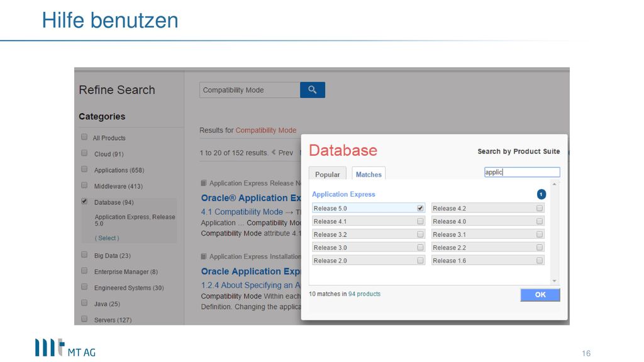Tick the Java (25) checkbox
644x362 pixels.
84,303
